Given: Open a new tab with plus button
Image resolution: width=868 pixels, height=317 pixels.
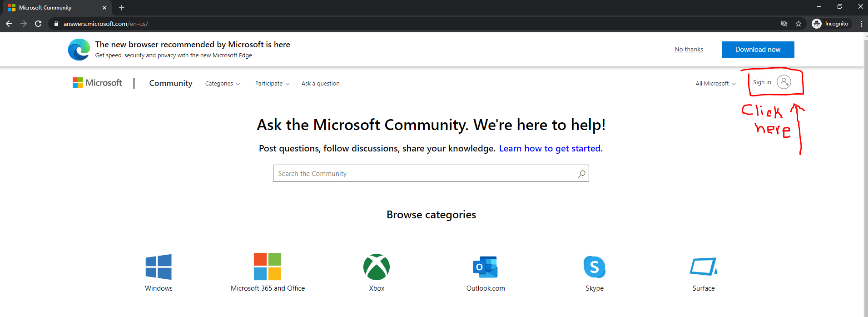Looking at the screenshot, I should click(122, 8).
